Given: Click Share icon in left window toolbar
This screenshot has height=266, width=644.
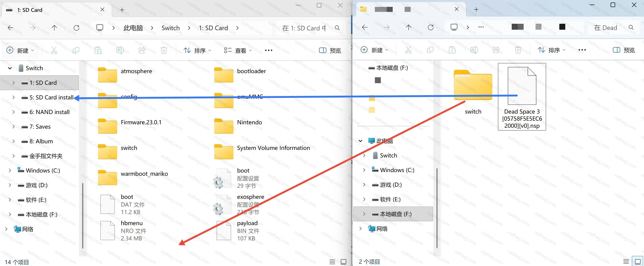Looking at the screenshot, I should (142, 51).
